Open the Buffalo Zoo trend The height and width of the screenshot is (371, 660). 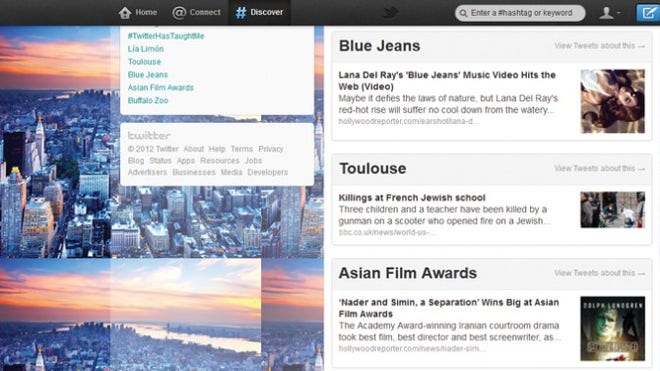(x=148, y=100)
